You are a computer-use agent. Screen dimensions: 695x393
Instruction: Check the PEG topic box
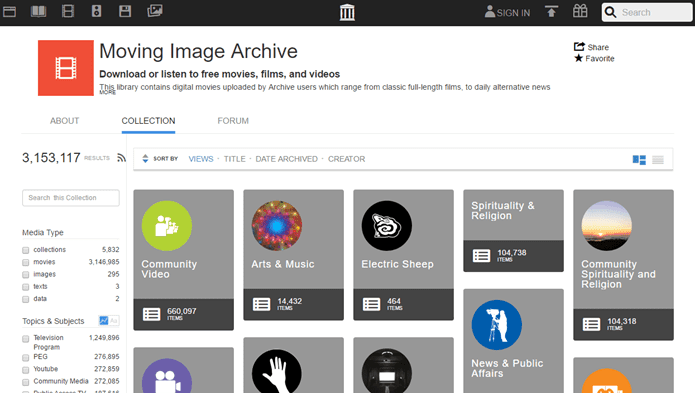coord(26,358)
